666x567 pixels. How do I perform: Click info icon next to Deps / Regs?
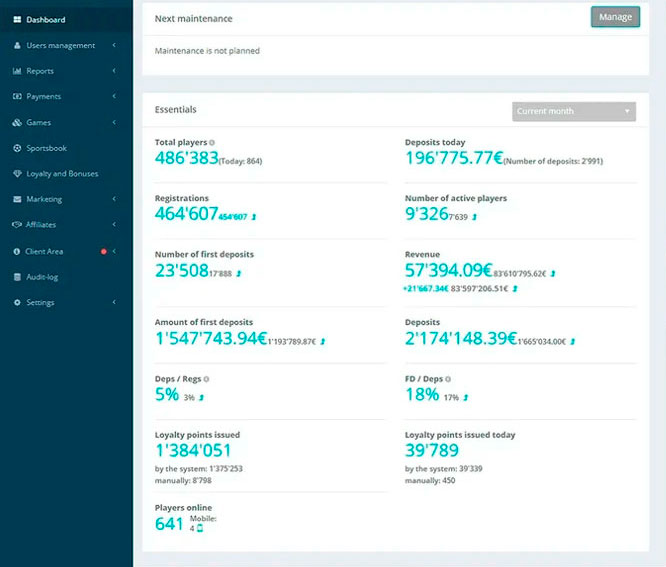tap(206, 379)
